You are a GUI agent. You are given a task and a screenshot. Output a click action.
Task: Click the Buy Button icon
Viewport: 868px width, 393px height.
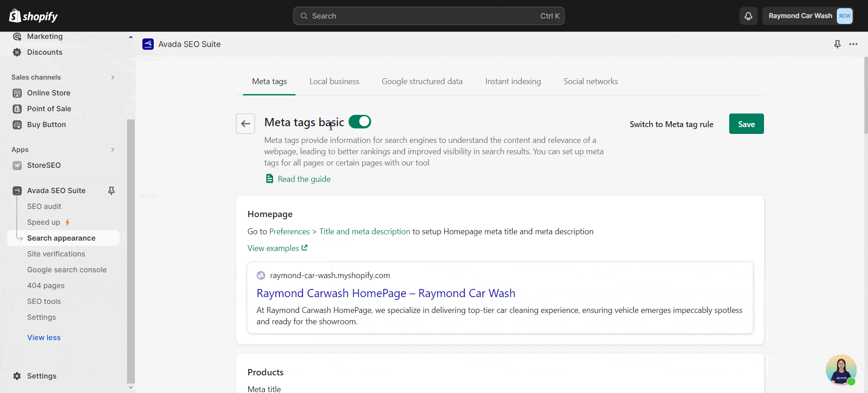17,124
